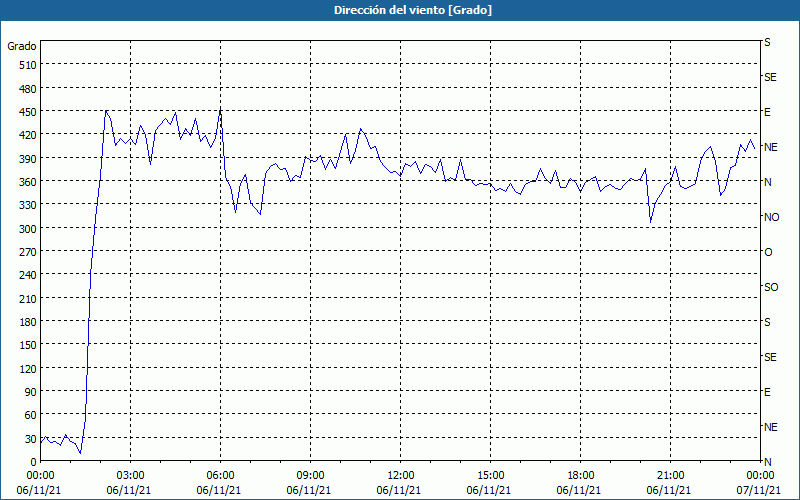Click the 21:00 time label
The width and height of the screenshot is (800, 500).
coord(670,476)
